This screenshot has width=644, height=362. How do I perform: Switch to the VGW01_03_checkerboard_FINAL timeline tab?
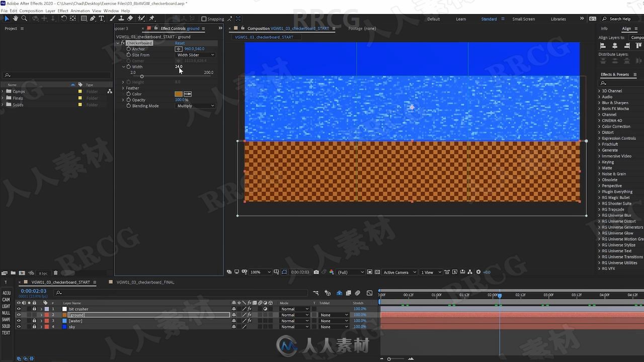coord(145,282)
